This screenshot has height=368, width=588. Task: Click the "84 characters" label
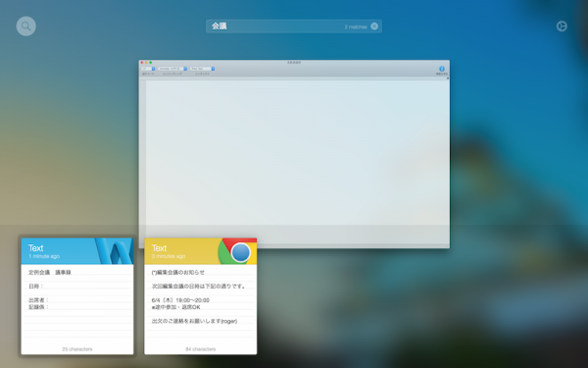[x=201, y=349]
